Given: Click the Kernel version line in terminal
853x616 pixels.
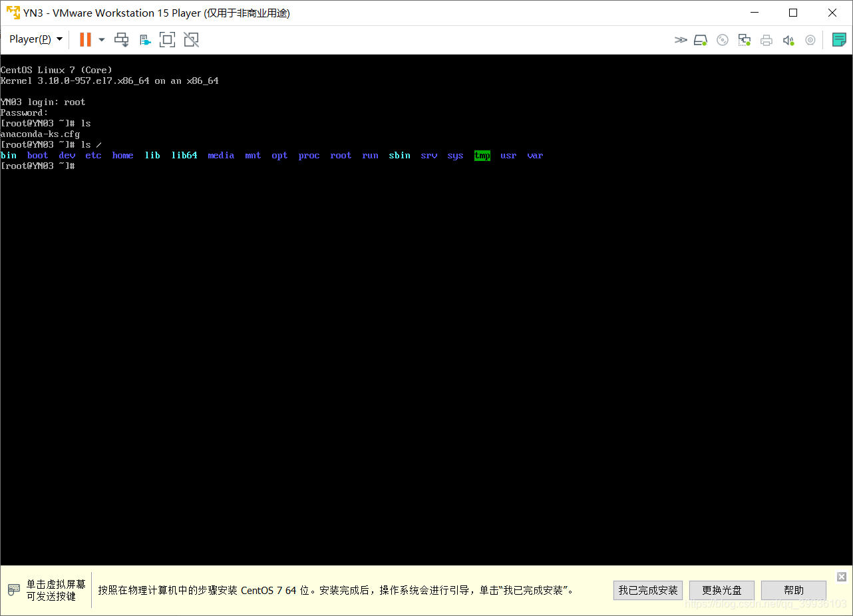Looking at the screenshot, I should point(110,80).
